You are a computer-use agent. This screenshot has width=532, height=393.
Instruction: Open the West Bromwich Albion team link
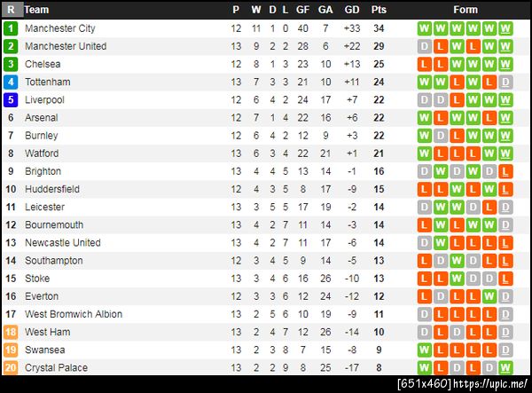[x=74, y=314]
